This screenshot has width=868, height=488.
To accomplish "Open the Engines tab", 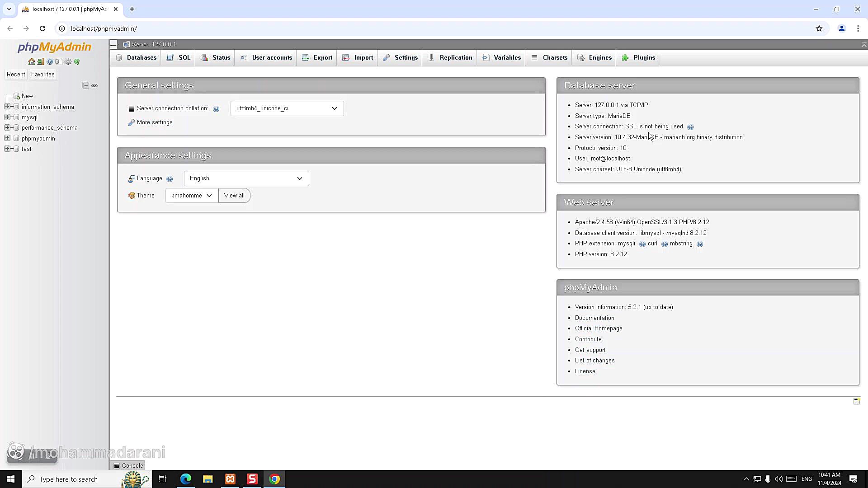I will 594,58.
